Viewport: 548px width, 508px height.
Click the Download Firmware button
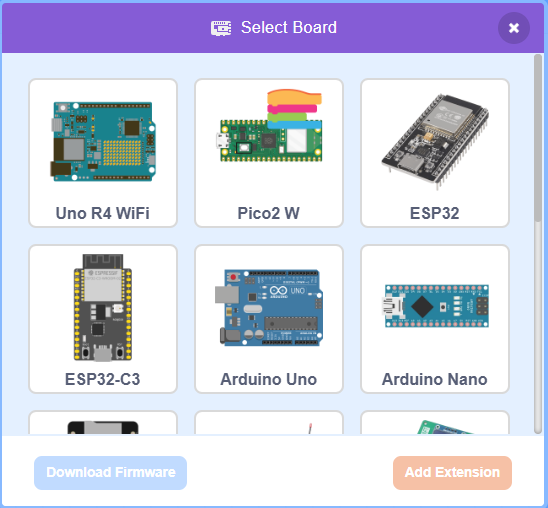coord(110,473)
